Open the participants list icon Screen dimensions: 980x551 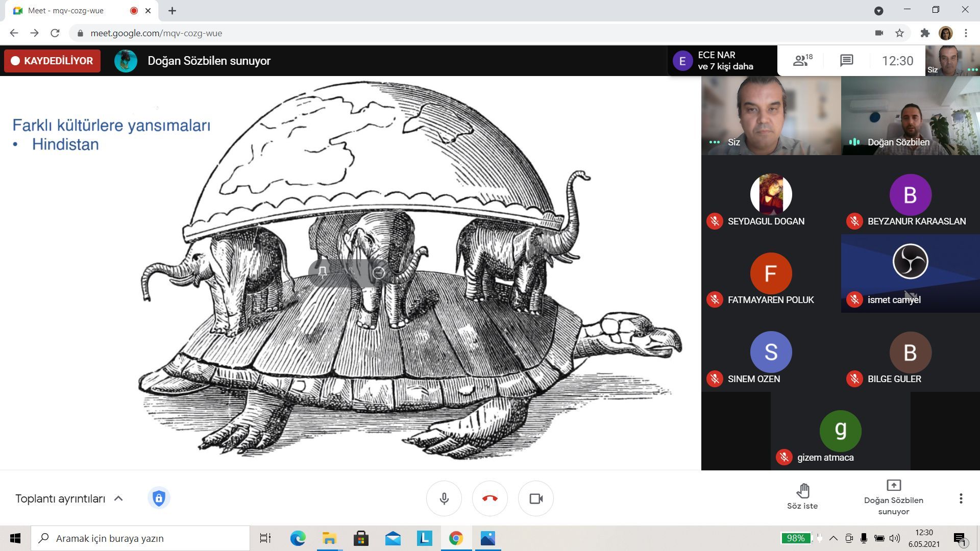802,61
